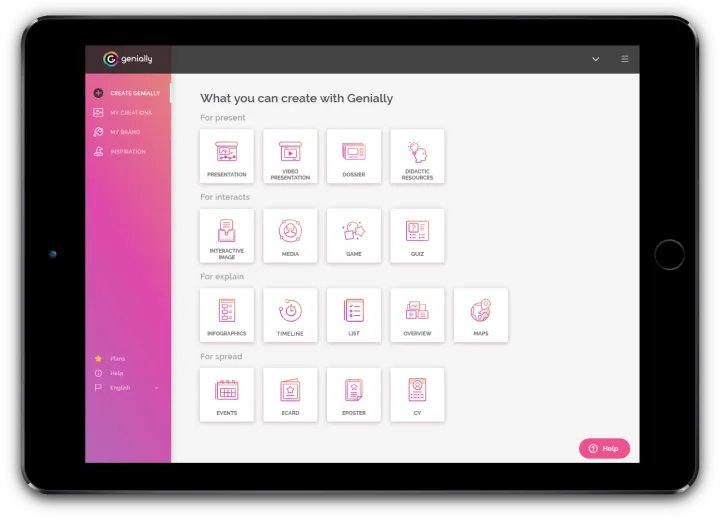Choose the Maps creation tile
The height and width of the screenshot is (521, 720).
pos(481,315)
